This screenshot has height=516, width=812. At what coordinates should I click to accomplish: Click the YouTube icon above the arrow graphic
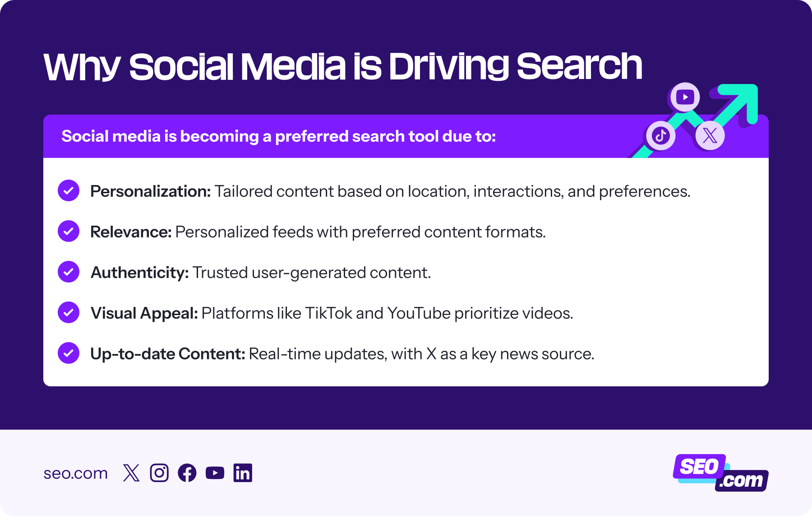(x=684, y=96)
